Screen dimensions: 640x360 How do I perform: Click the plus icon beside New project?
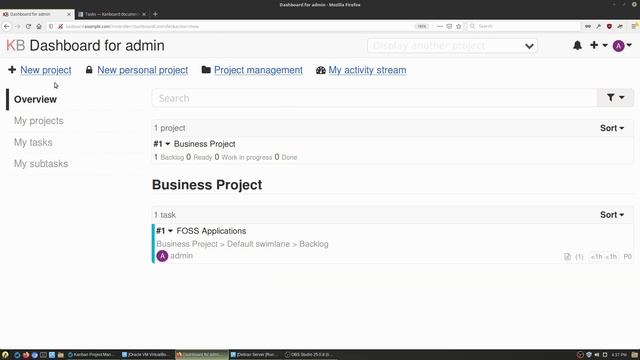[x=12, y=70]
